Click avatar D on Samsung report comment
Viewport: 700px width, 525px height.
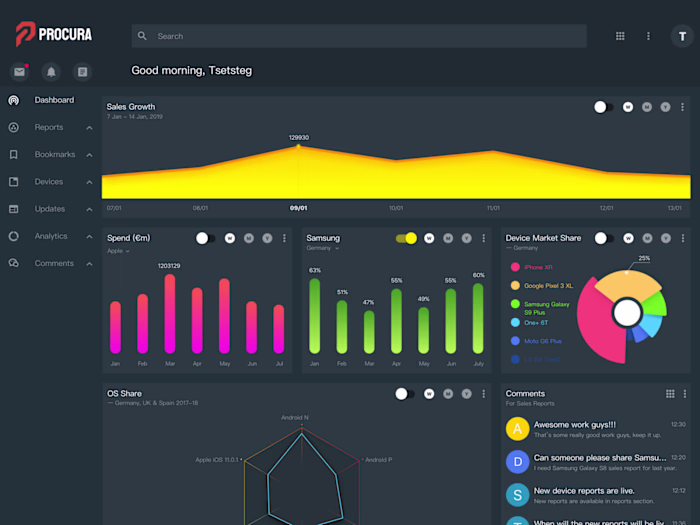[517, 462]
